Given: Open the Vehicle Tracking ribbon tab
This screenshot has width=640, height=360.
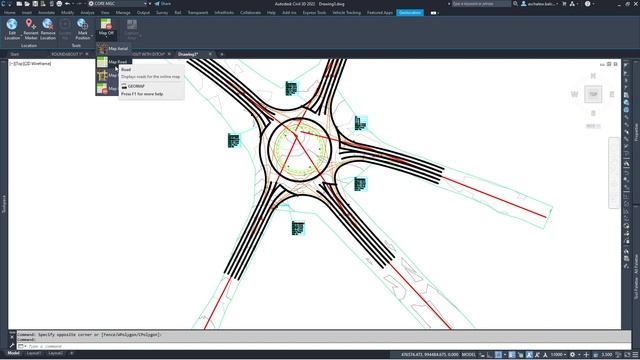Looking at the screenshot, I should (x=347, y=13).
